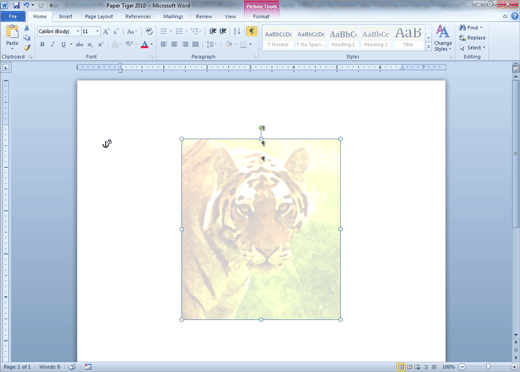The image size is (520, 372).
Task: Click the Clear Formatting icon
Action: (x=149, y=32)
